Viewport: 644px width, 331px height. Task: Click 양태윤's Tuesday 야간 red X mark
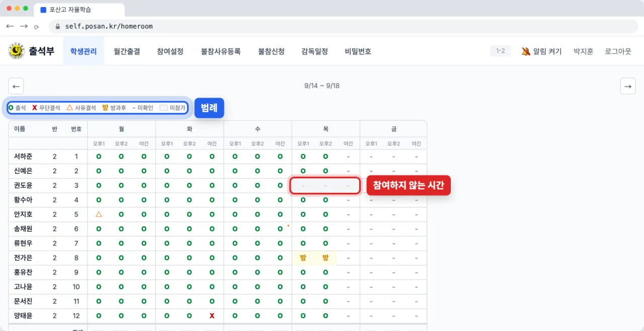[212, 315]
